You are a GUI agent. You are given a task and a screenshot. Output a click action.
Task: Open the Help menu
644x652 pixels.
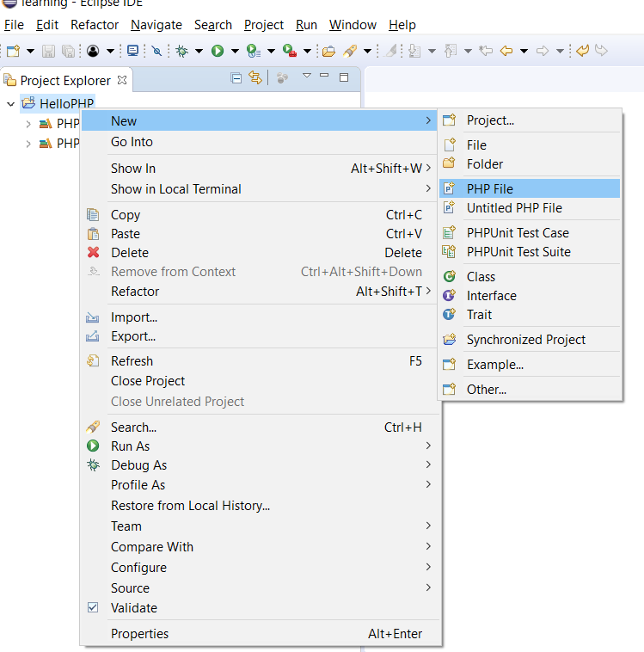[402, 25]
